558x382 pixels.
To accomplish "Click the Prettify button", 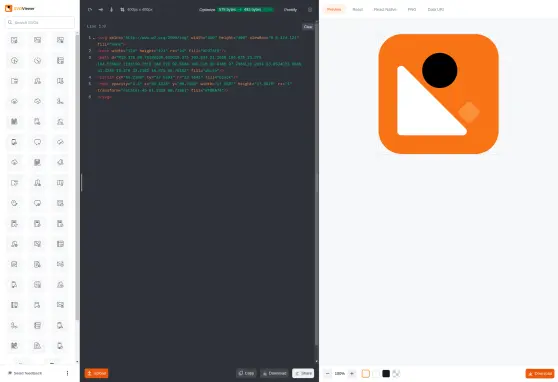I will coord(290,10).
